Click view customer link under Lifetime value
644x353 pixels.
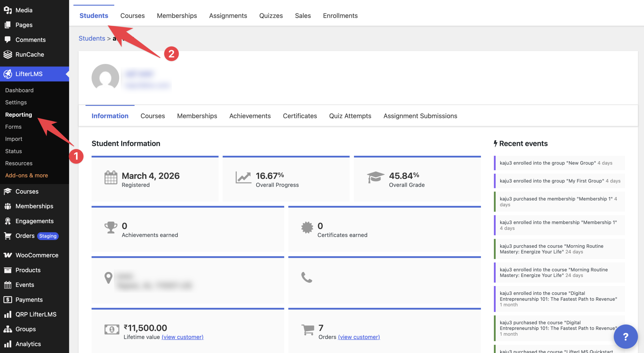coord(183,337)
